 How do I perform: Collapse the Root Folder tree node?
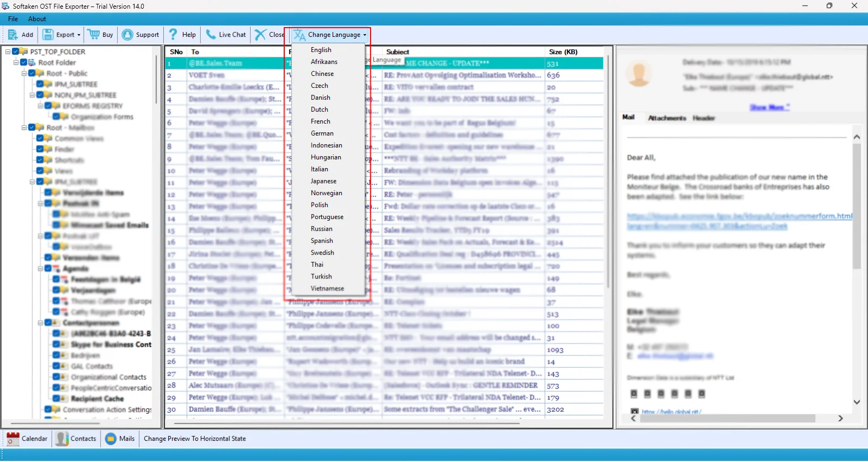pyautogui.click(x=16, y=62)
